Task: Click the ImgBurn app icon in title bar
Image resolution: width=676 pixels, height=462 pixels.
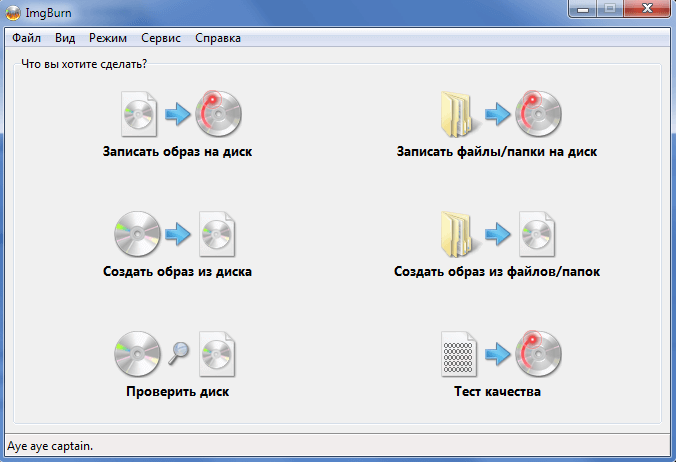Action: (14, 13)
